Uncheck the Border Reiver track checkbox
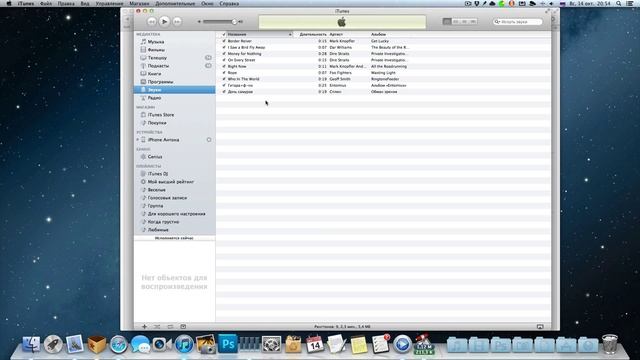This screenshot has width=640, height=360. [224, 41]
